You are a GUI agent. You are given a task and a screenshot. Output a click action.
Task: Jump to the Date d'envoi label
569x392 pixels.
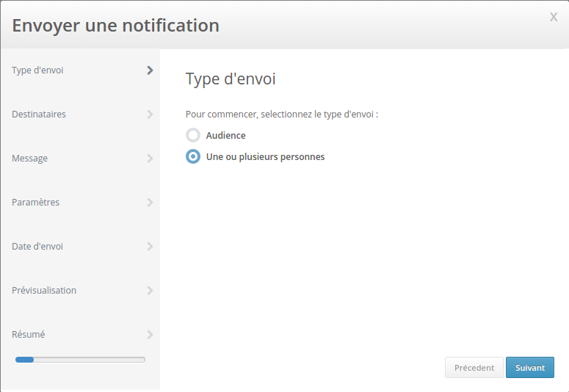[37, 247]
